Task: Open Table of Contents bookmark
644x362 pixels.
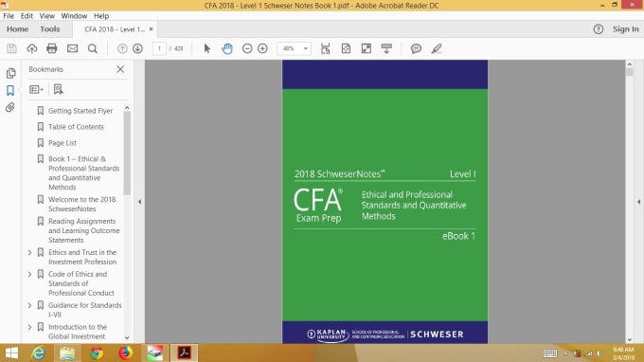Action: (x=76, y=127)
